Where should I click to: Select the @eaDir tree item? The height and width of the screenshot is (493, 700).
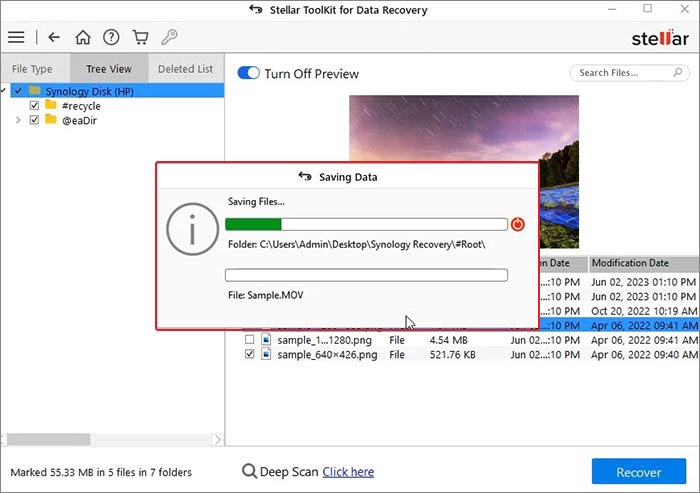(79, 120)
